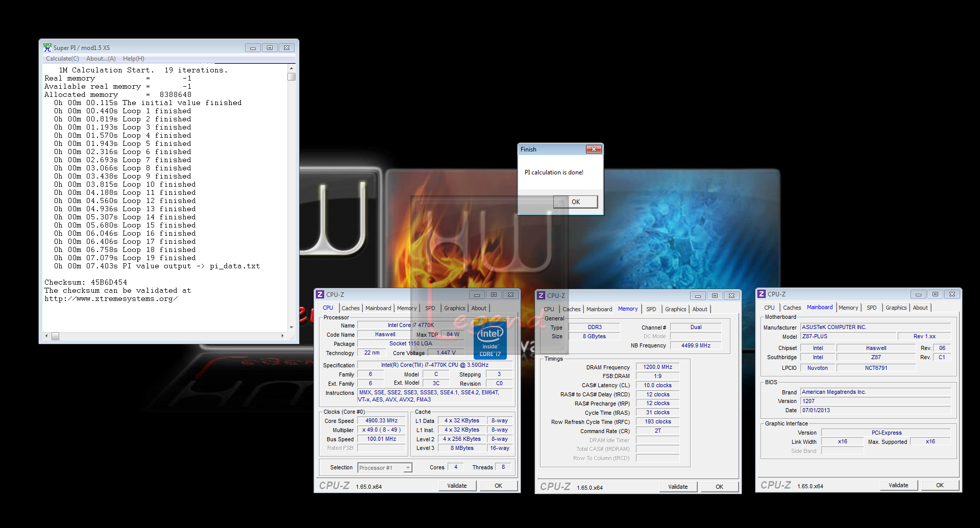Switch to Memory tab in processor CPU-Z window
Viewport: 980px width, 528px height.
(x=407, y=308)
